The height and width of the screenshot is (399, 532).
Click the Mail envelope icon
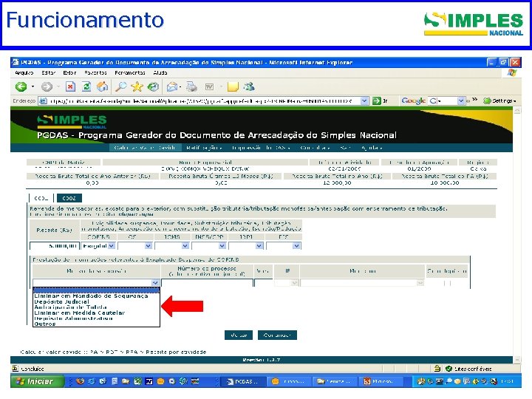172,87
